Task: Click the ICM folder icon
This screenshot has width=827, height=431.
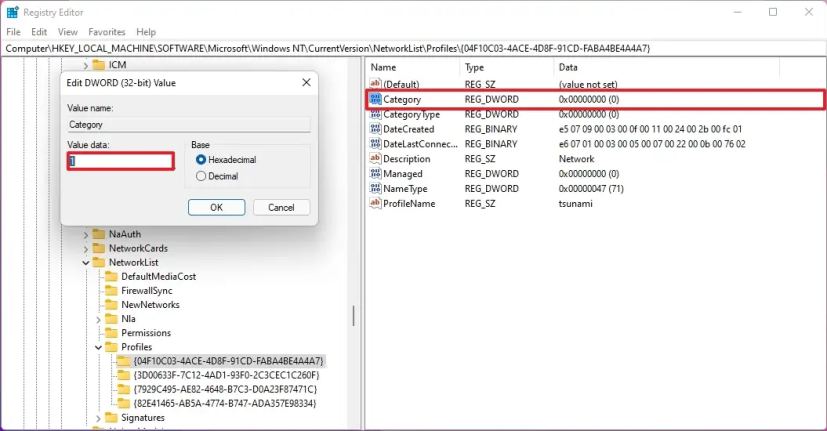Action: coord(99,65)
